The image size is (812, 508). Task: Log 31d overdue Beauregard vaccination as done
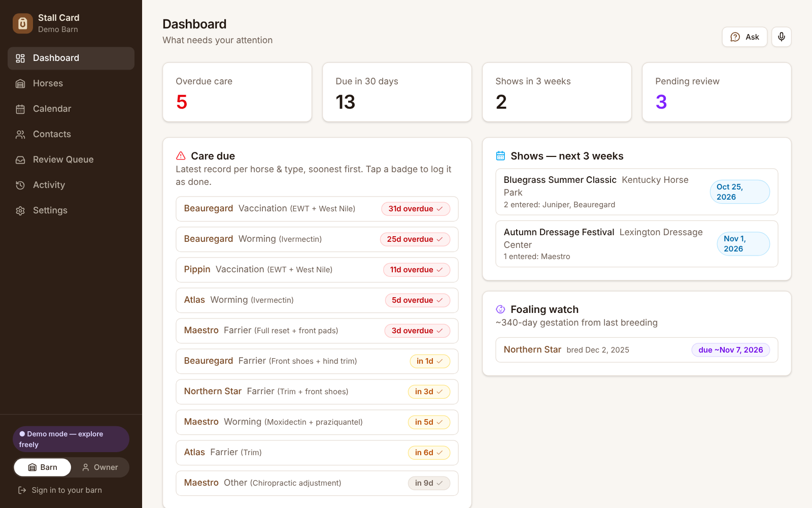pyautogui.click(x=416, y=209)
